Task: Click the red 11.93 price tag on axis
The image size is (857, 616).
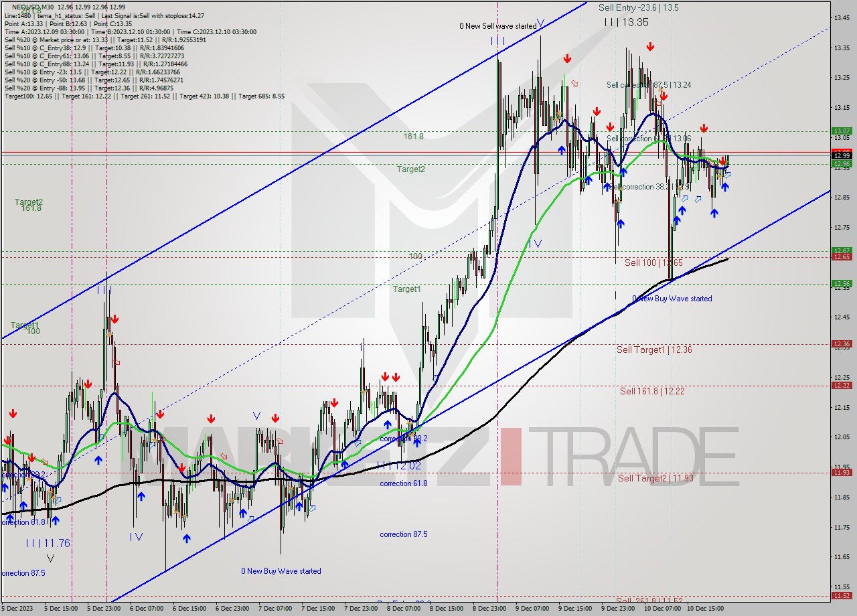Action: [x=842, y=472]
